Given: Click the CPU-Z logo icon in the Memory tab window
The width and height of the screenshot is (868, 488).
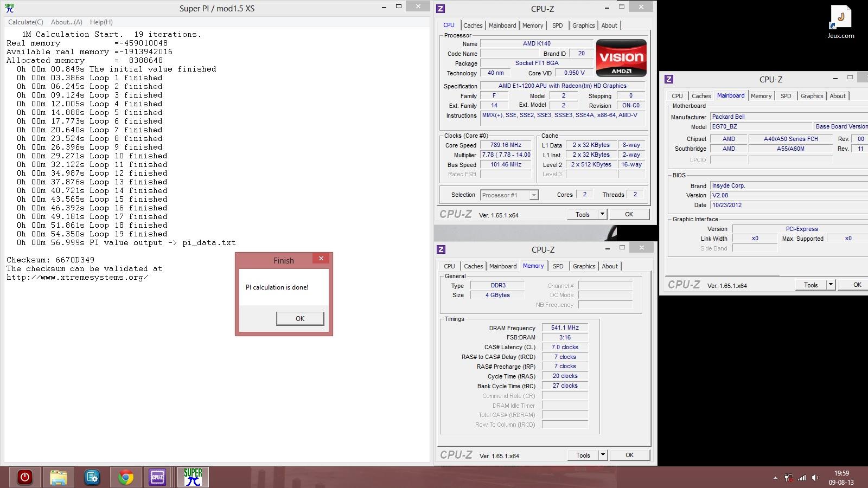Looking at the screenshot, I should [441, 249].
